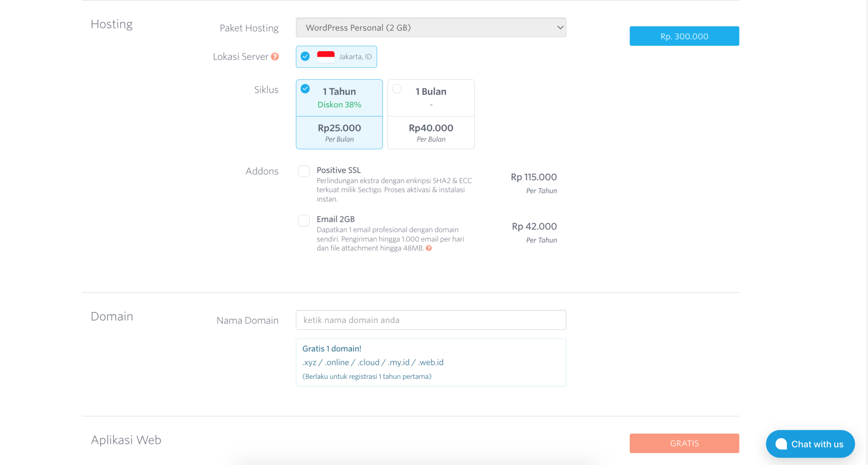Click the GRATIS button
Image resolution: width=868 pixels, height=465 pixels.
click(684, 443)
